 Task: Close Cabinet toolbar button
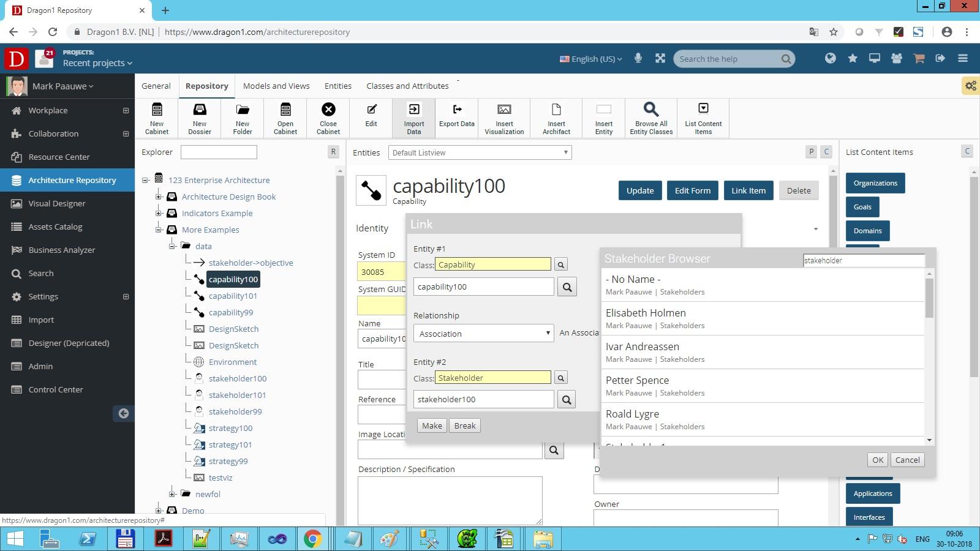[328, 118]
